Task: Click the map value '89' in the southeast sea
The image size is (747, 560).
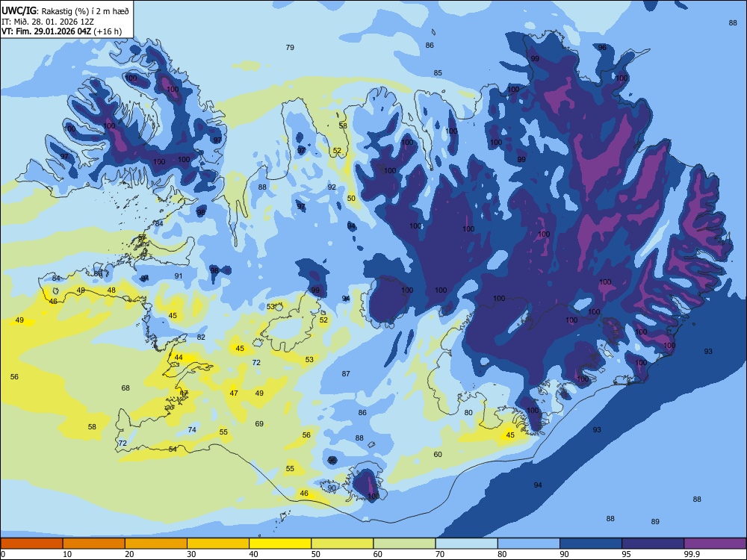Action: pos(655,522)
